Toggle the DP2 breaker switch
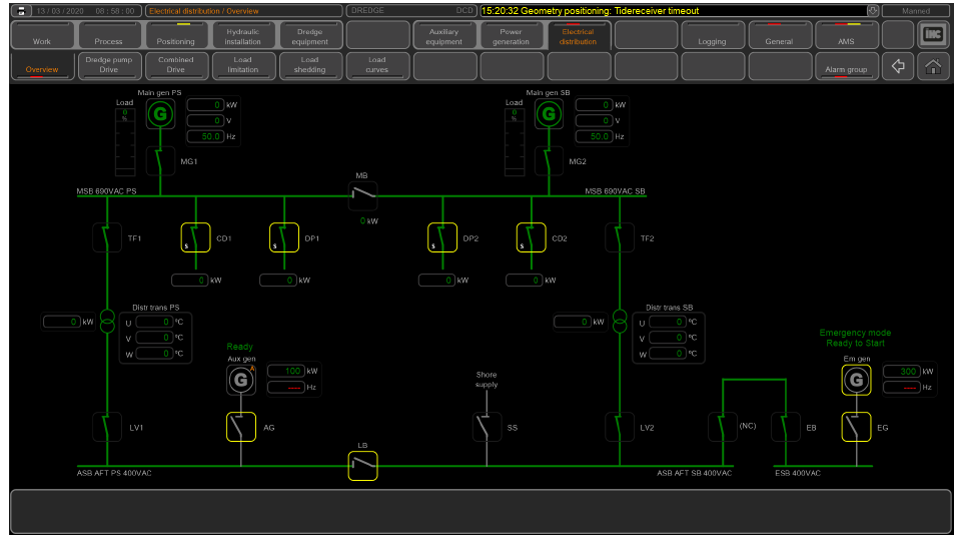This screenshot has height=539, width=957. [442, 237]
